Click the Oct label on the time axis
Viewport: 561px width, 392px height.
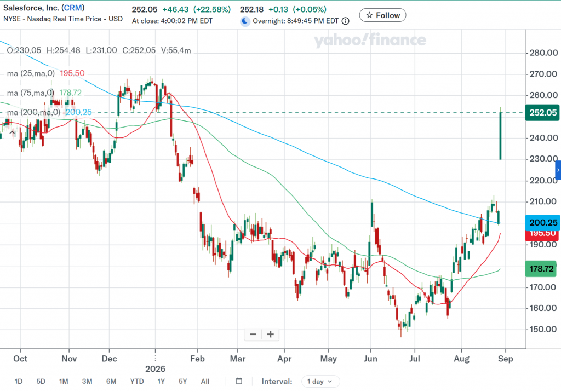20,359
